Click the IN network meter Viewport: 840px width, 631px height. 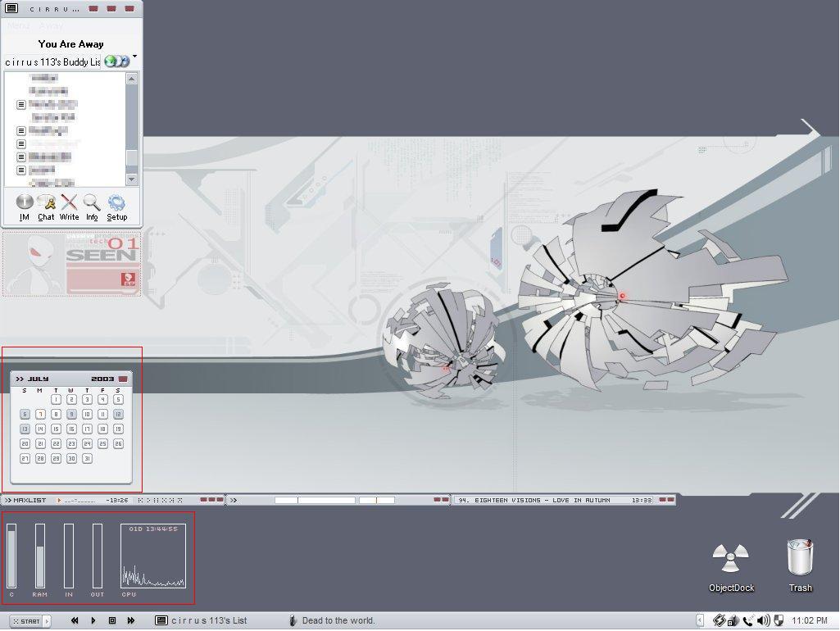click(x=69, y=556)
